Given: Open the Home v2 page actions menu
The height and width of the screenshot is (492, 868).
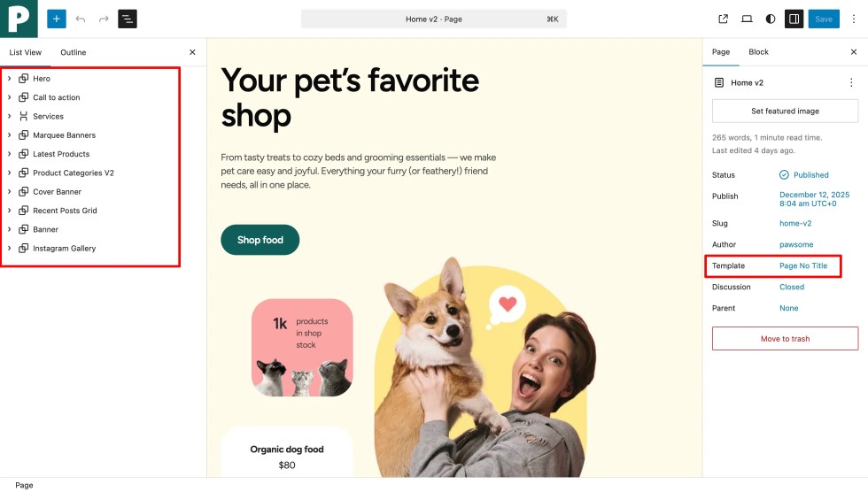Looking at the screenshot, I should [x=851, y=82].
